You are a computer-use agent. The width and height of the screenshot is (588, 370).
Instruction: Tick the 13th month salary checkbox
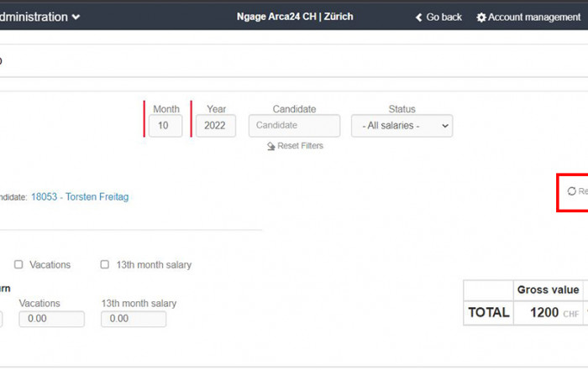pyautogui.click(x=105, y=264)
